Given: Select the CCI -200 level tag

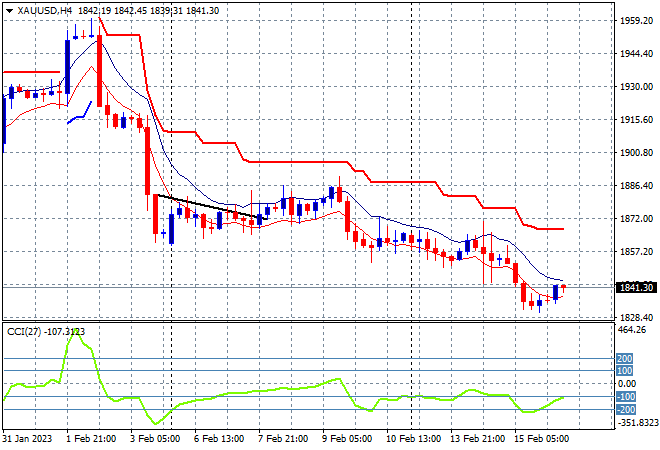Looking at the screenshot, I should [x=626, y=410].
